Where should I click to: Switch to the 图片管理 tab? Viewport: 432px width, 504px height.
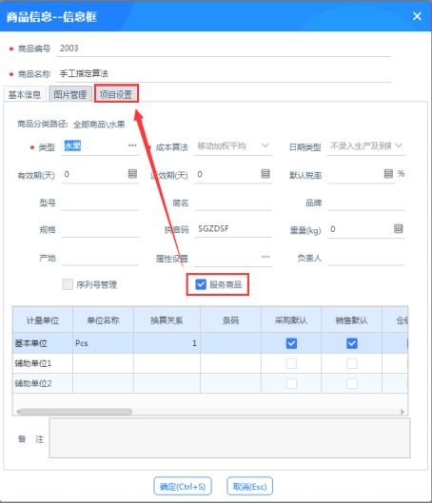70,94
